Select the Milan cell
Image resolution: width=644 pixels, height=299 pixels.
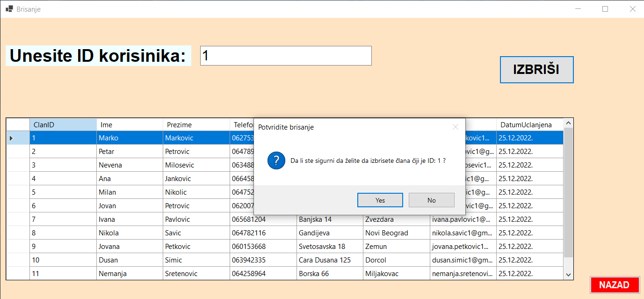[130, 192]
